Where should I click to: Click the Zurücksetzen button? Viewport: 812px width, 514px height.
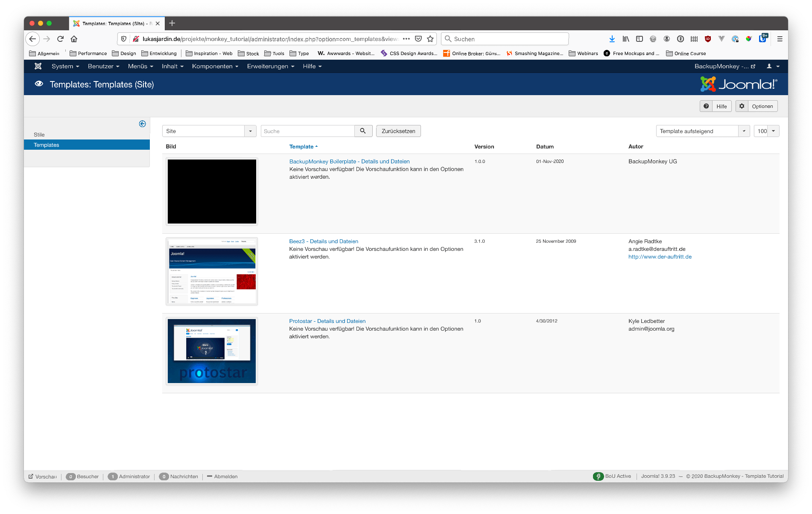(x=398, y=131)
